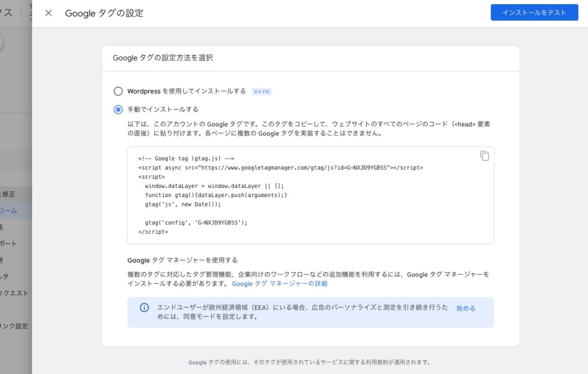Click the Google タグの設定方法を選択 header
Image resolution: width=588 pixels, height=374 pixels.
(x=163, y=58)
